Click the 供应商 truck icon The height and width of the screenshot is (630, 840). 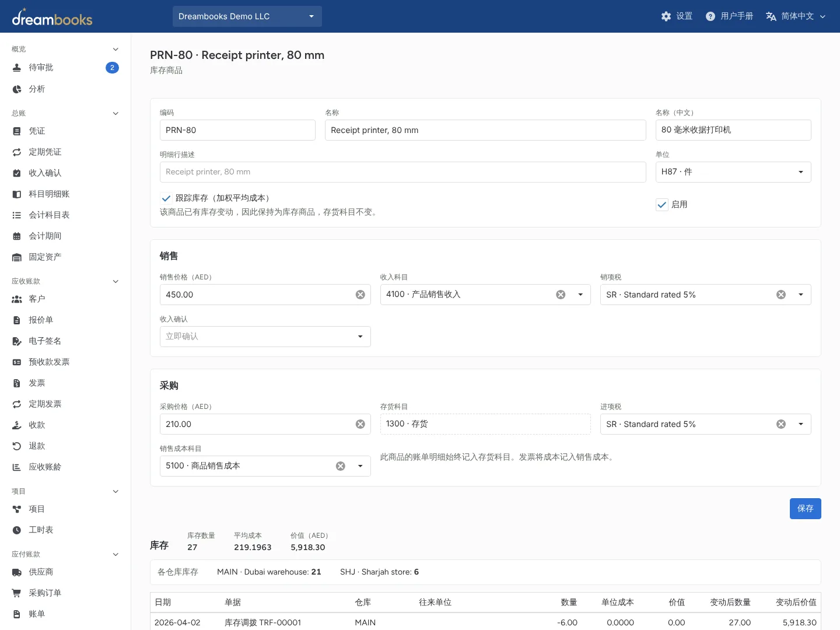(17, 572)
